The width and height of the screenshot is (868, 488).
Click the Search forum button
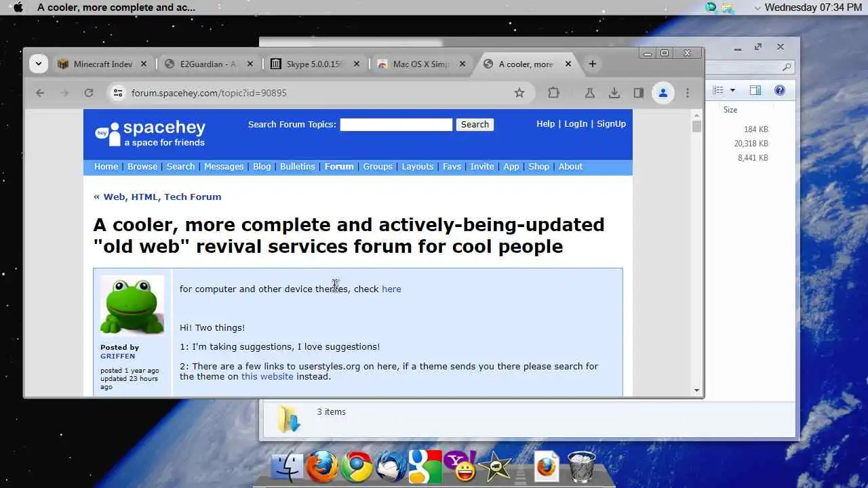pos(475,124)
